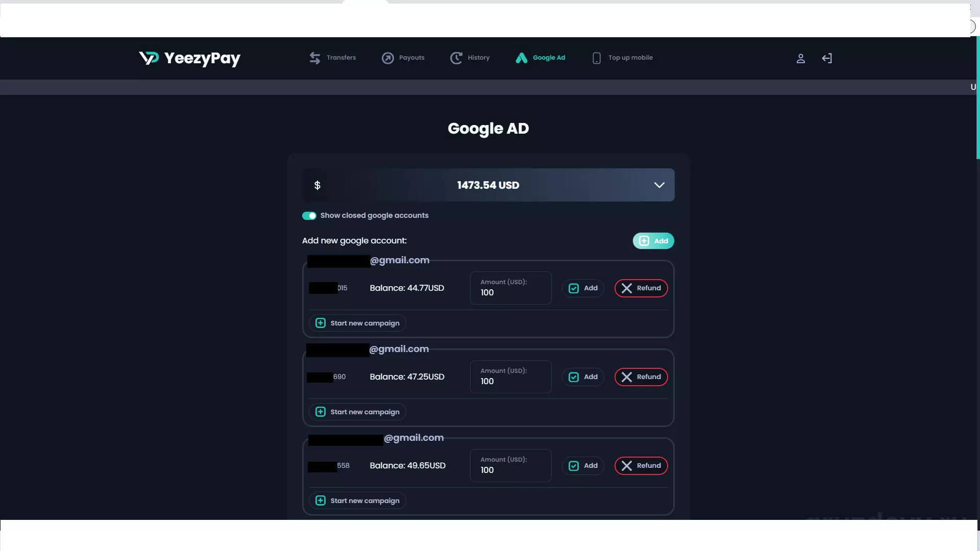Click the mobile phone icon
Viewport: 980px width, 551px height.
[x=596, y=58]
